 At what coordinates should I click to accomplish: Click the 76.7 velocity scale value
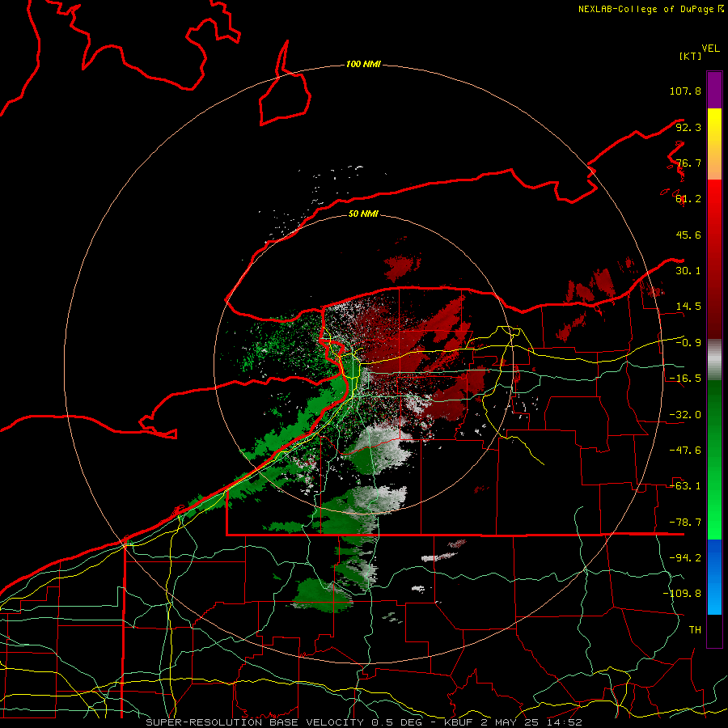coord(688,163)
